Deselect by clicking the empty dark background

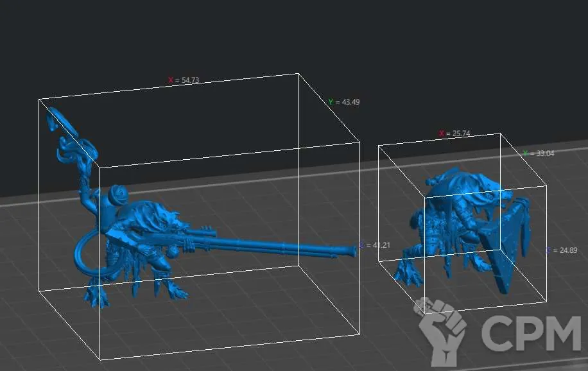pos(193,32)
